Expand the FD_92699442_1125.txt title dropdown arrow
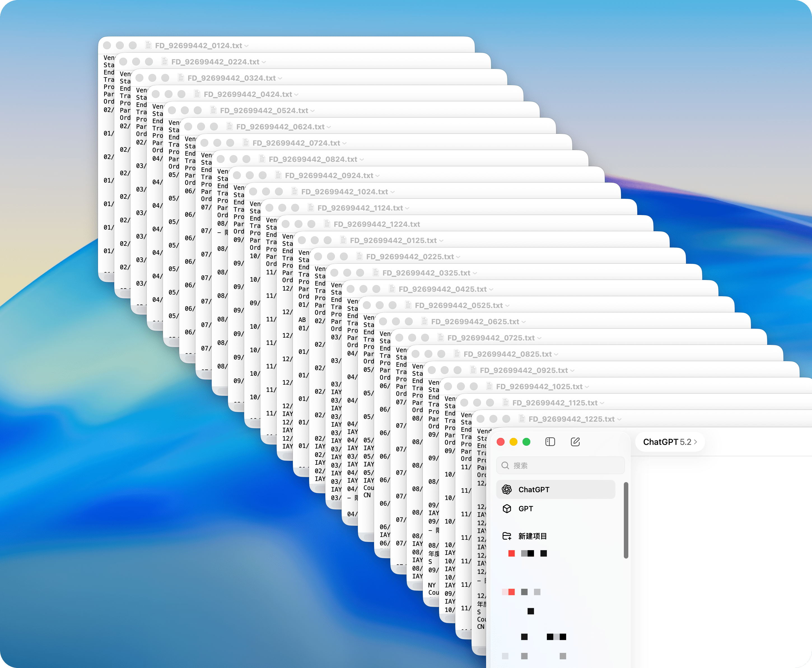812x668 pixels. (602, 403)
